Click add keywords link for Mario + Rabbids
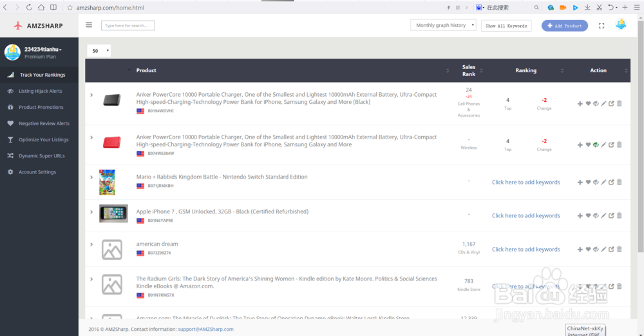The width and height of the screenshot is (644, 336). point(526,183)
